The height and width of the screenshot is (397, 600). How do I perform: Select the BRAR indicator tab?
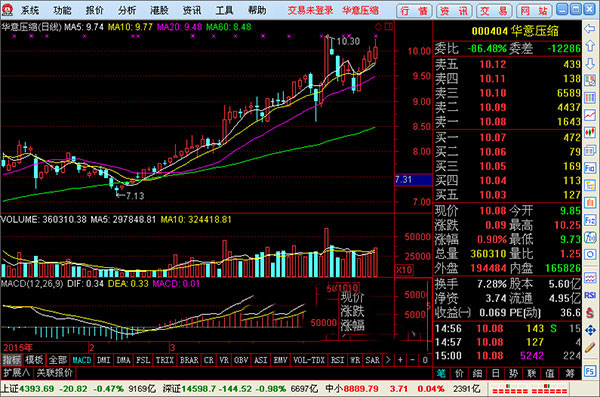click(189, 360)
